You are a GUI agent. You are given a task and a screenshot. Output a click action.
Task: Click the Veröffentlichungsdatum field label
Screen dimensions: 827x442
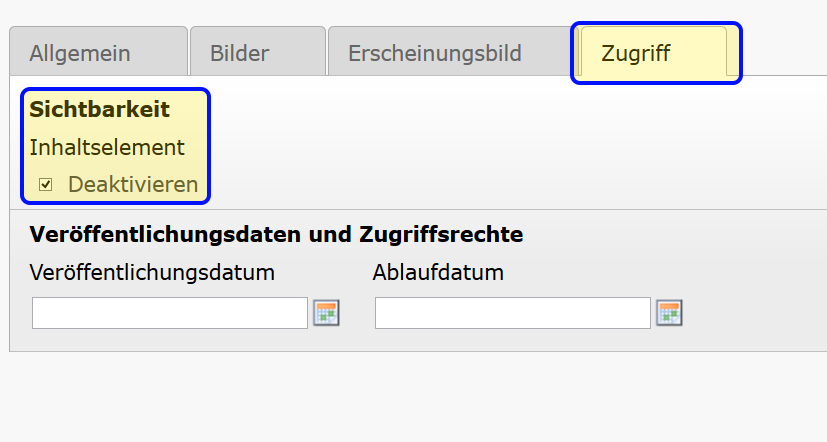pos(152,273)
